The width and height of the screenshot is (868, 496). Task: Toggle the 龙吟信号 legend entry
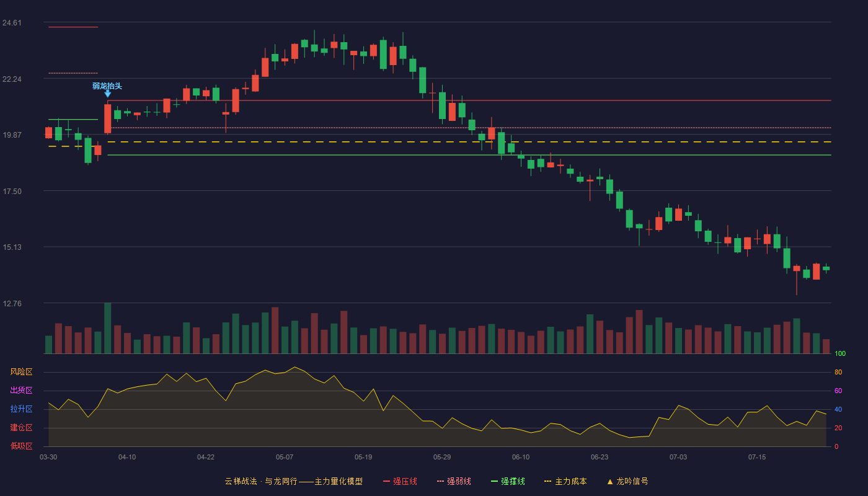click(x=627, y=481)
